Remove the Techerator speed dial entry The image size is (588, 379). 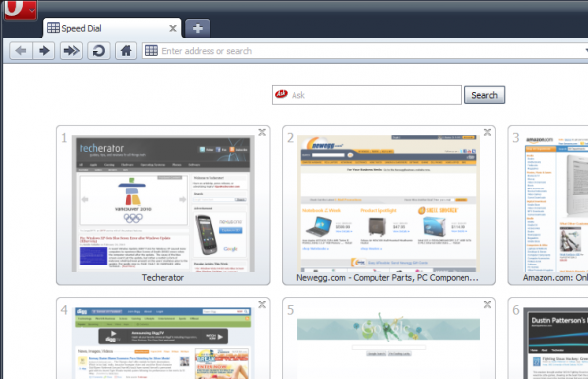coord(262,132)
